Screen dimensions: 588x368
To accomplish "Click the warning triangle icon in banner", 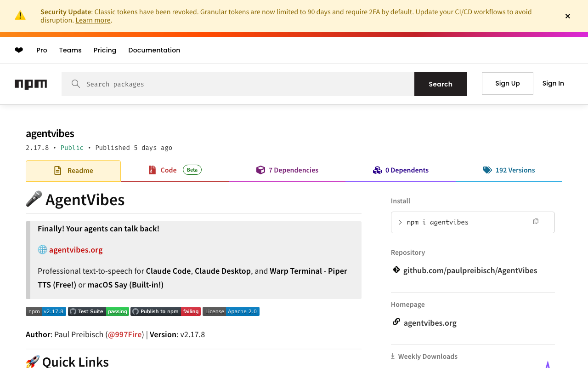I will coord(20,16).
